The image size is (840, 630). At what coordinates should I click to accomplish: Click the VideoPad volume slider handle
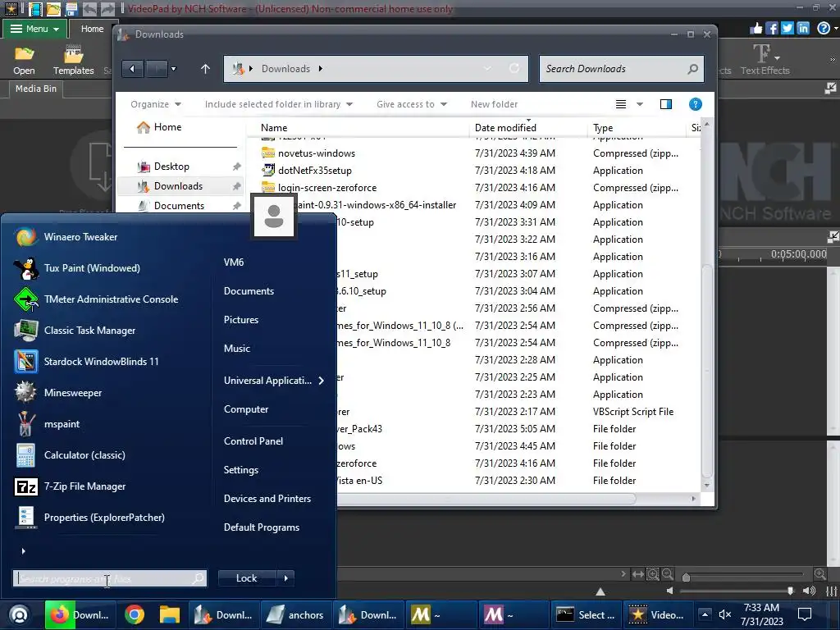(x=790, y=591)
